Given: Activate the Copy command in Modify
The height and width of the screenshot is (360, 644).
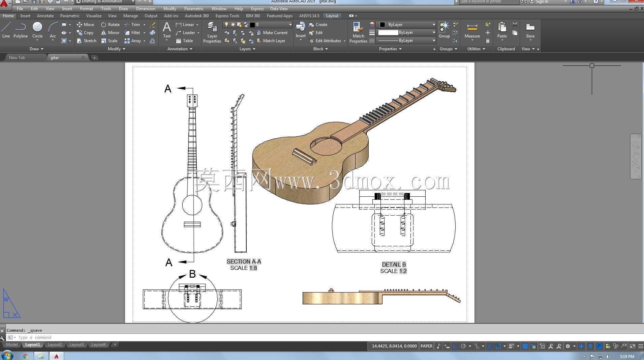Looking at the screenshot, I should (x=85, y=33).
